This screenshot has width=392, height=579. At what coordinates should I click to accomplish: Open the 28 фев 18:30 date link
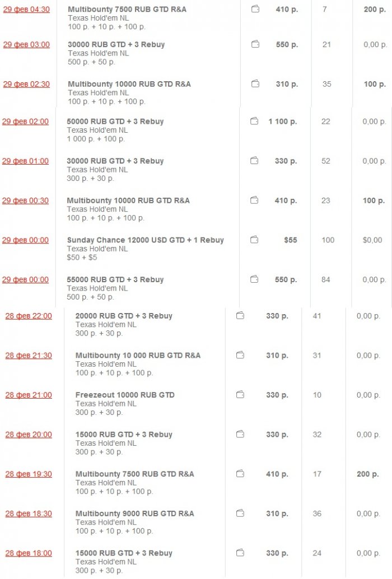click(x=29, y=513)
